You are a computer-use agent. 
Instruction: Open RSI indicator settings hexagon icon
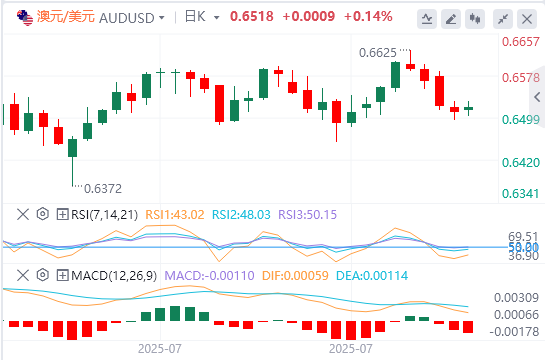(x=43, y=214)
